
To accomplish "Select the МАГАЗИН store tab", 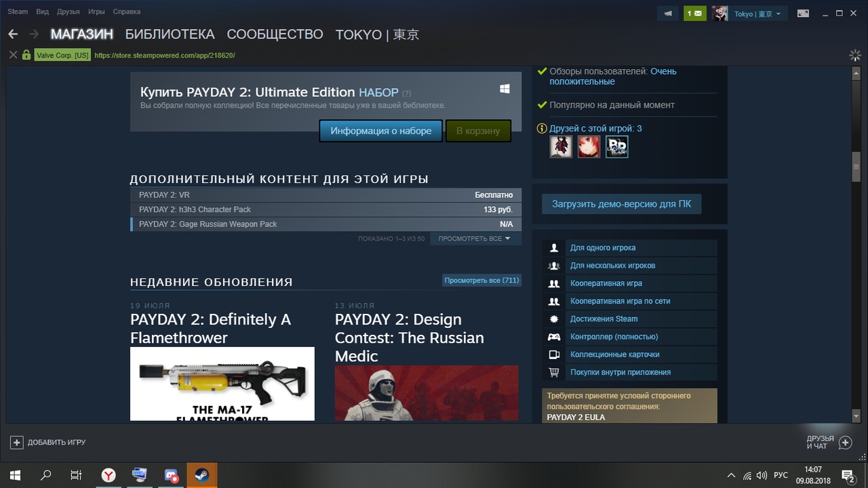I will pos(82,35).
